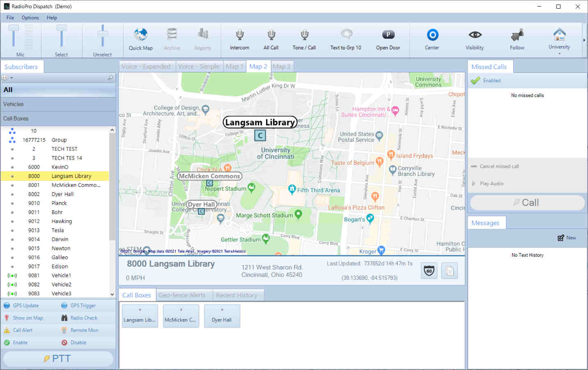Viewport: 588px width, 370px height.
Task: Select the Dyer Hall call box tile
Action: click(222, 316)
